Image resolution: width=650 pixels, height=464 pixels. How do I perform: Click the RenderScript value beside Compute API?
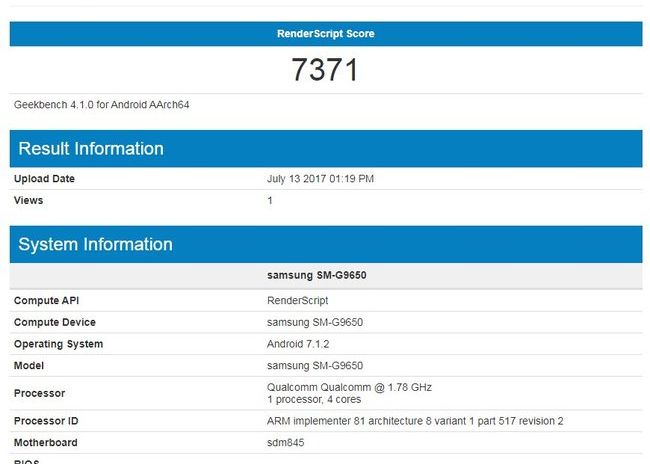click(297, 300)
